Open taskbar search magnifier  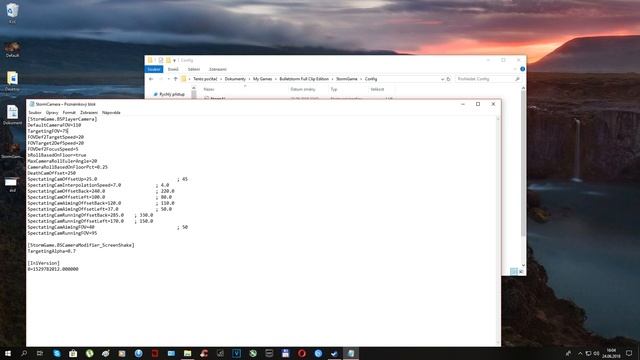(x=24, y=353)
